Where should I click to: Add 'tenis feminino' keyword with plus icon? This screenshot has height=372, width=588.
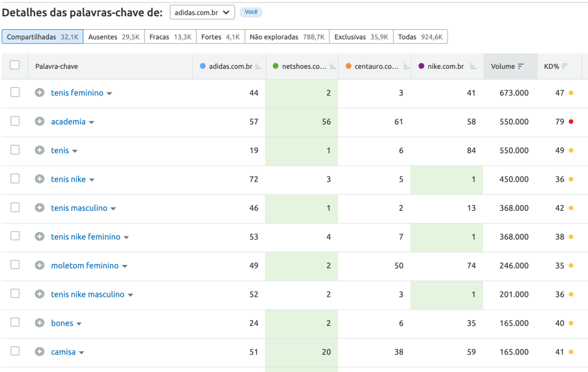click(40, 93)
